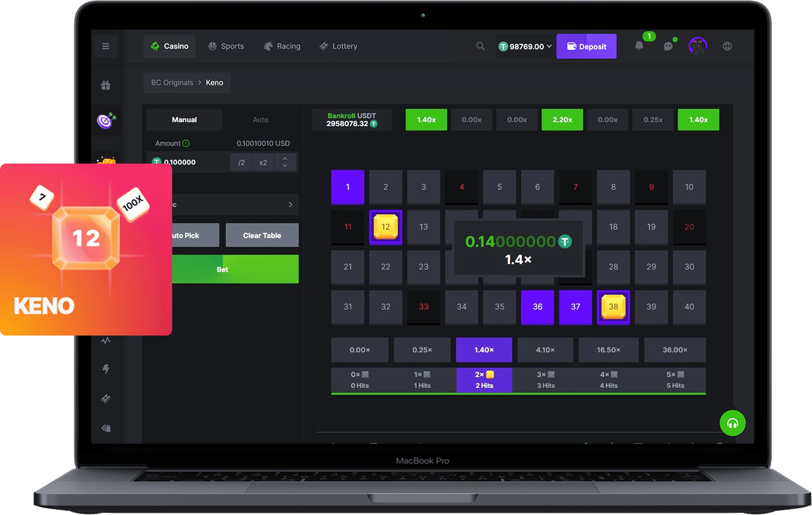Toggle number 36 on the Keno grid
The width and height of the screenshot is (812, 515).
538,307
